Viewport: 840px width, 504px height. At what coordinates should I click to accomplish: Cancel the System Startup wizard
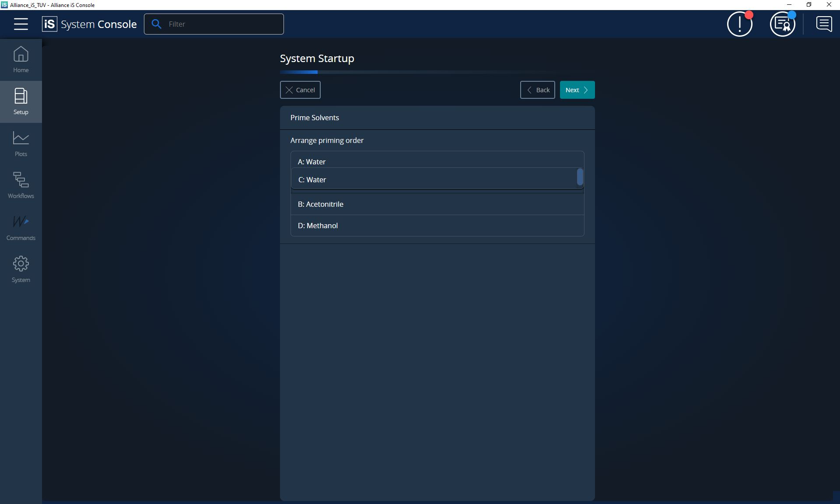point(300,90)
